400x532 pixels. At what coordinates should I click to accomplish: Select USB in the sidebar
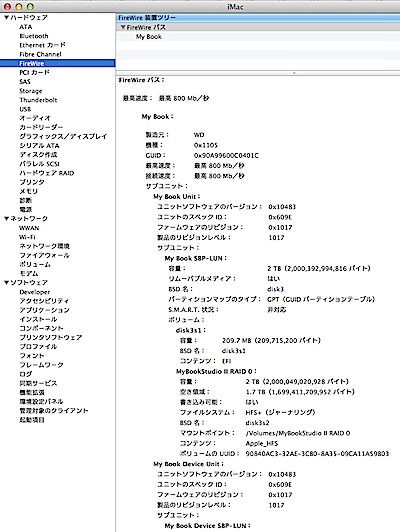click(25, 109)
